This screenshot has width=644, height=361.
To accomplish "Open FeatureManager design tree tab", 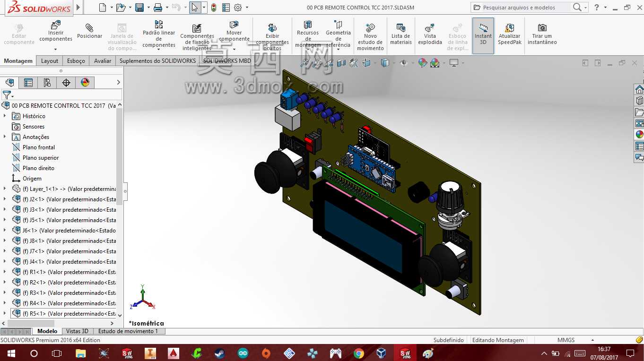I will pyautogui.click(x=9, y=83).
